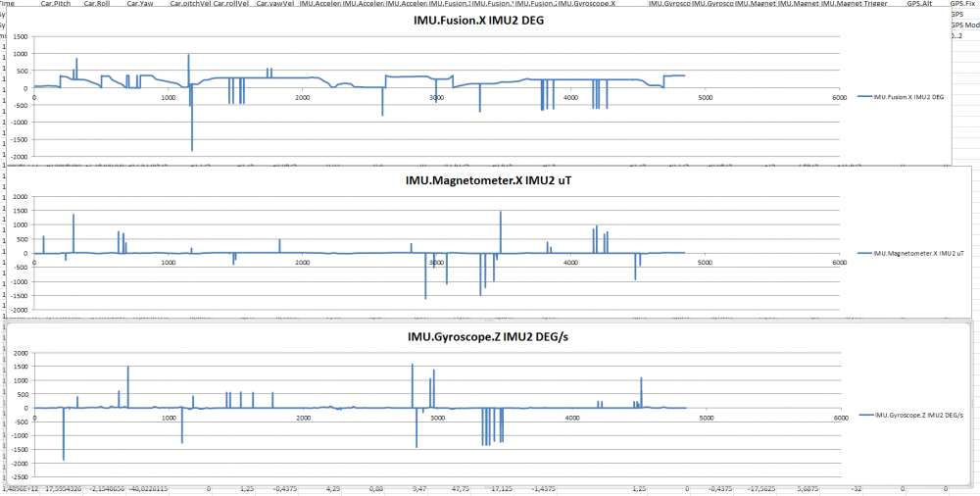Click the GPS.Alt column header cell

919,4
